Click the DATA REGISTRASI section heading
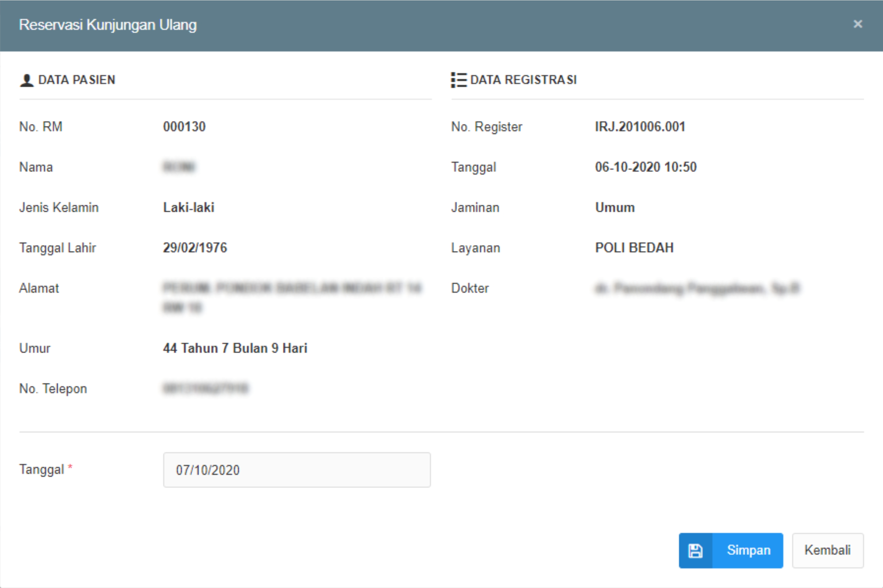The image size is (883, 588). pos(523,80)
